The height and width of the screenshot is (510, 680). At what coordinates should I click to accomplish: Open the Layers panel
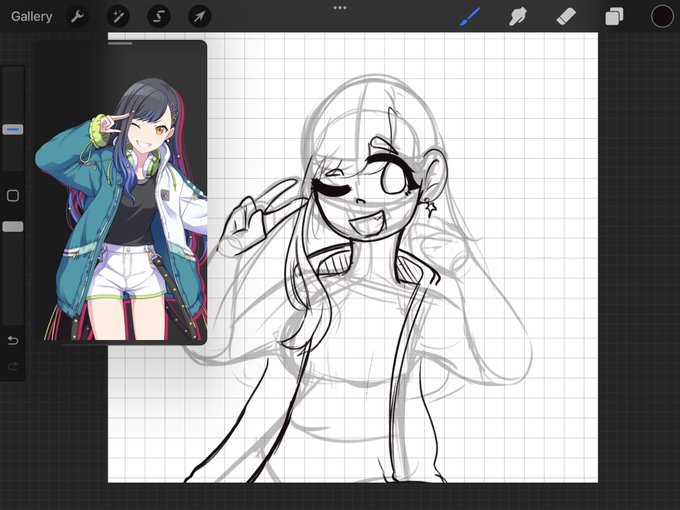coord(614,17)
